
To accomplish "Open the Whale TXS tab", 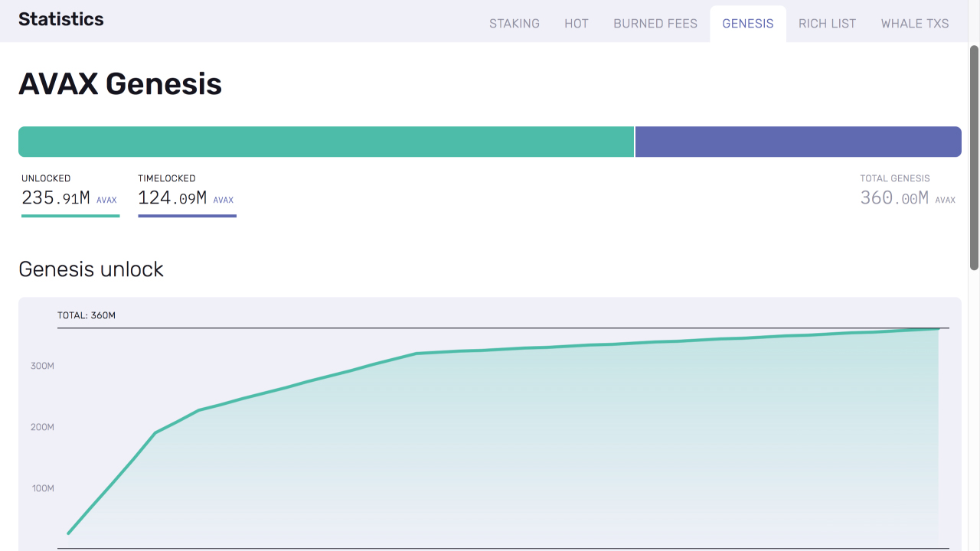I will click(915, 24).
